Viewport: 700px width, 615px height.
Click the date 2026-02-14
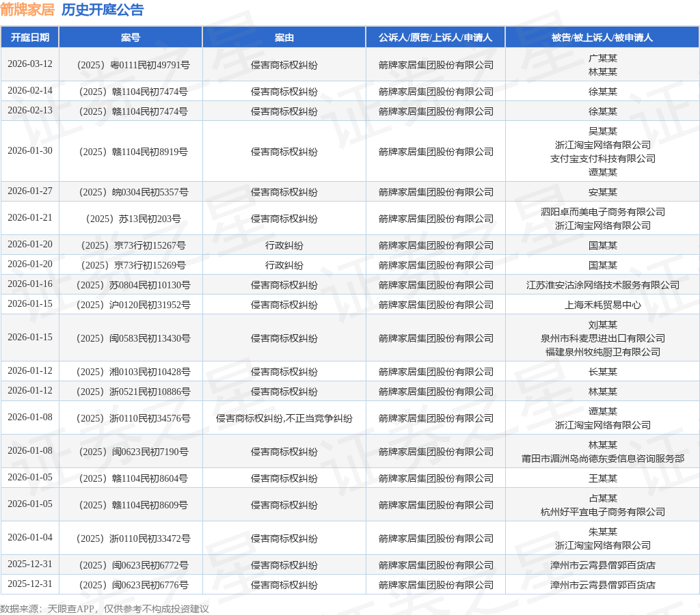pyautogui.click(x=30, y=91)
